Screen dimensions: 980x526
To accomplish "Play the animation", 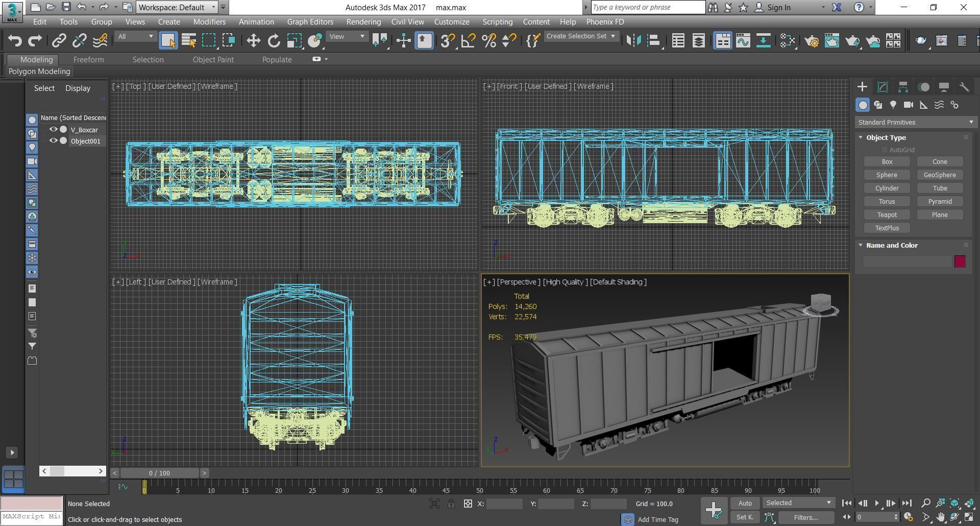I will pyautogui.click(x=877, y=504).
